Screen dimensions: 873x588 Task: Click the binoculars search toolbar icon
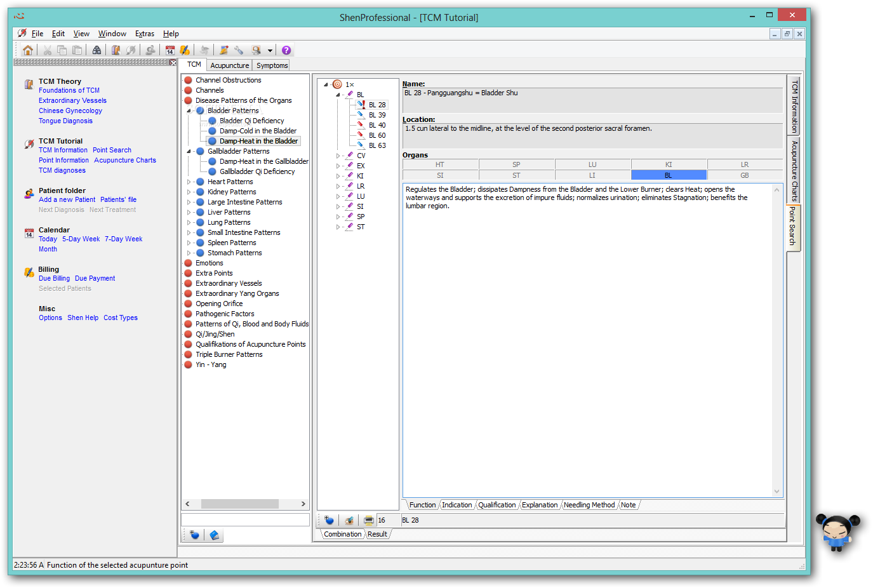[x=97, y=50]
